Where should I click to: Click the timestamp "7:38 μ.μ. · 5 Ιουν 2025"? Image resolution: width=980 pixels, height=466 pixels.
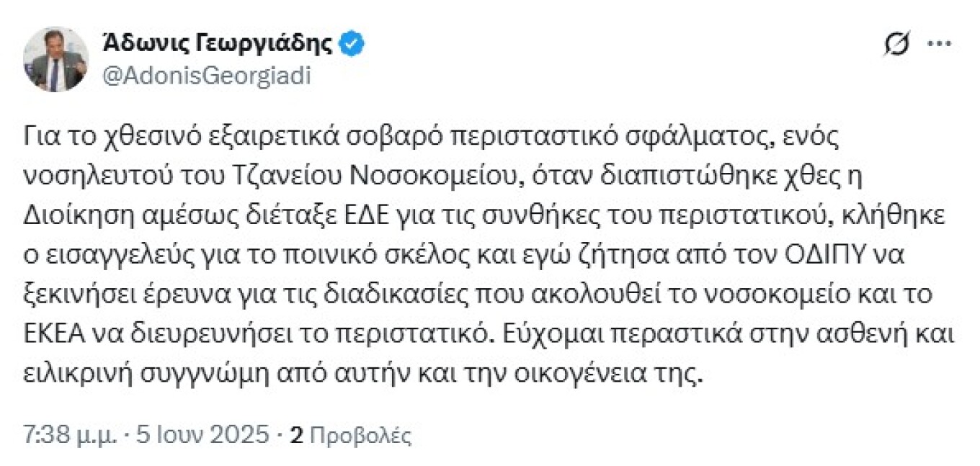click(x=144, y=433)
